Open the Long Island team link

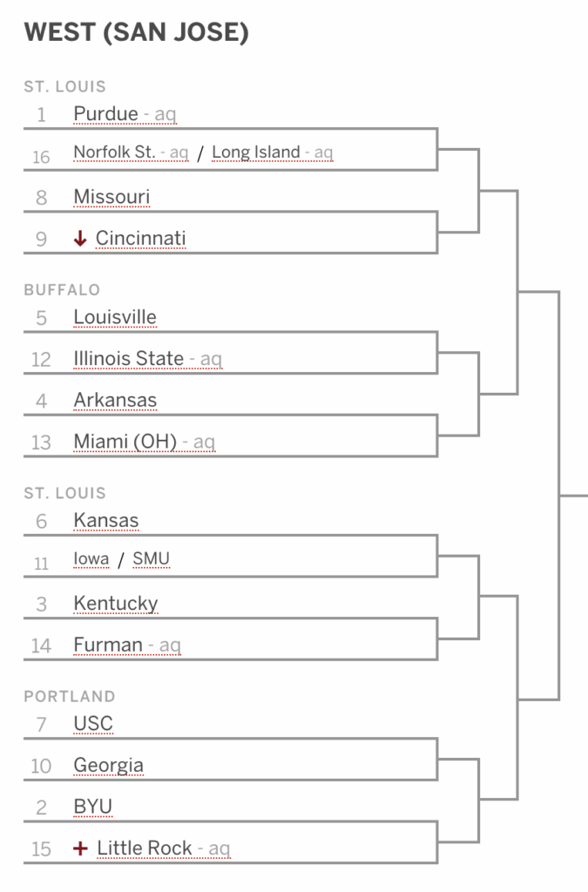(x=256, y=152)
